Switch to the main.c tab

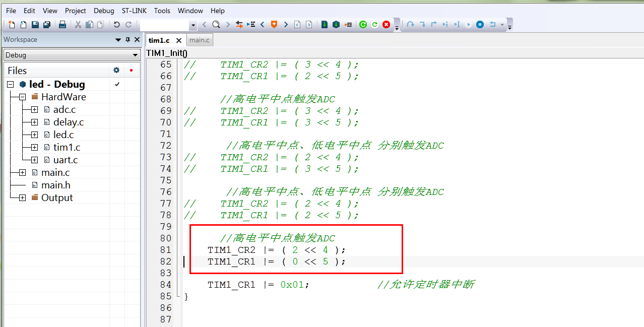pyautogui.click(x=199, y=40)
